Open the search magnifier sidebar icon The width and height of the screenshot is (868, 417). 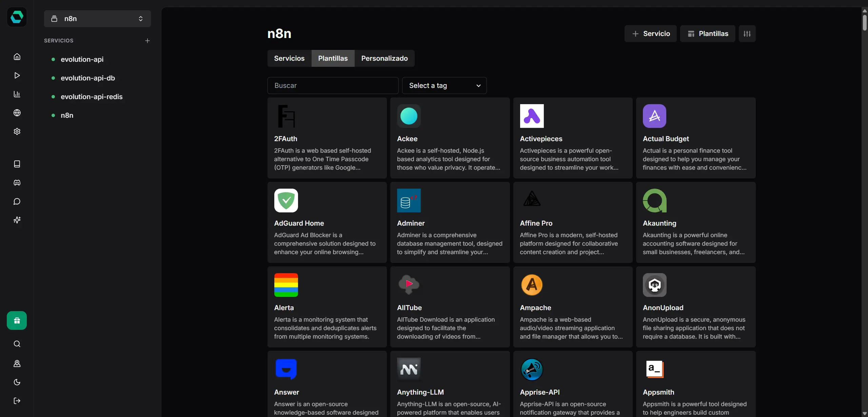point(17,344)
